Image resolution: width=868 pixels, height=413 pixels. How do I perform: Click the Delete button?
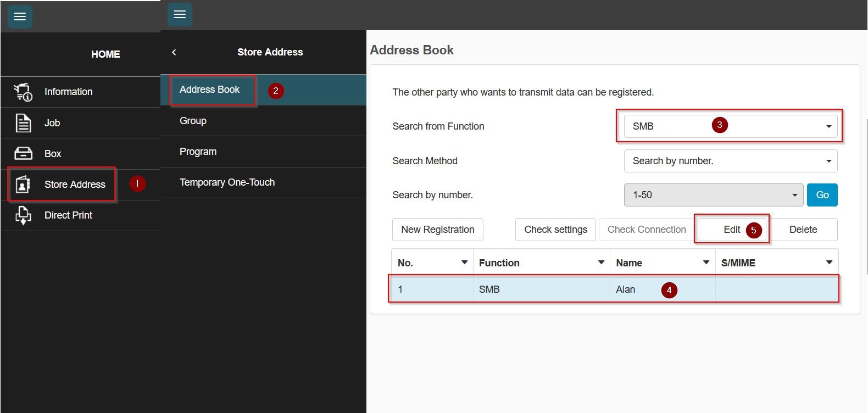click(803, 230)
